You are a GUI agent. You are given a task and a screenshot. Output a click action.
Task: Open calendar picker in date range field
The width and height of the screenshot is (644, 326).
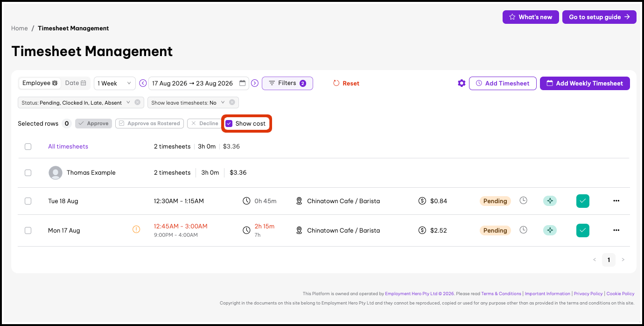(x=242, y=83)
